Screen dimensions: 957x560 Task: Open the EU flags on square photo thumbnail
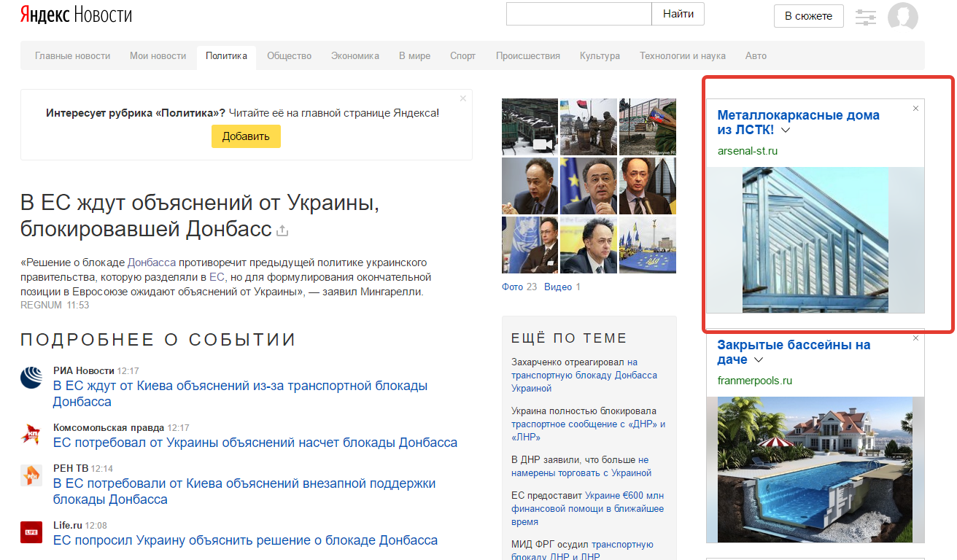[647, 245]
